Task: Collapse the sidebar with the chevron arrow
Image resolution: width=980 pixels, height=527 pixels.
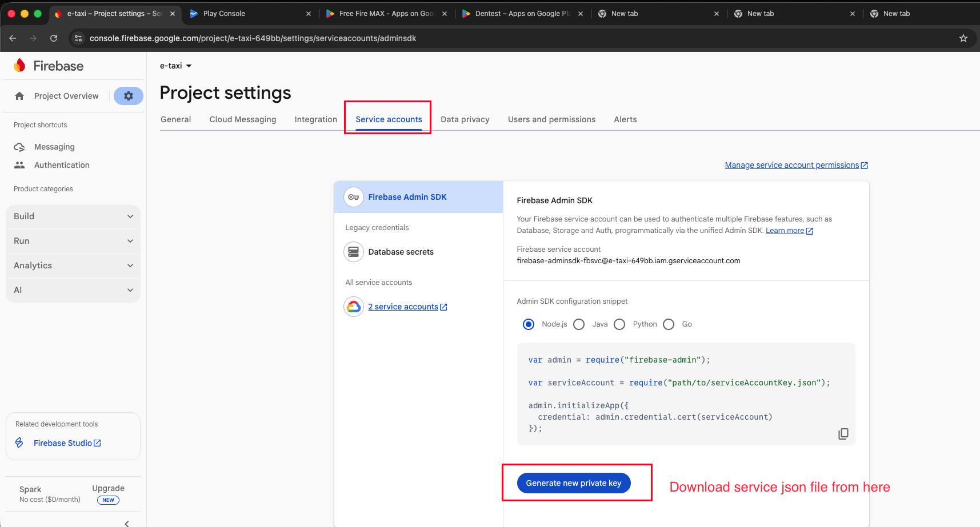Action: coord(127,523)
